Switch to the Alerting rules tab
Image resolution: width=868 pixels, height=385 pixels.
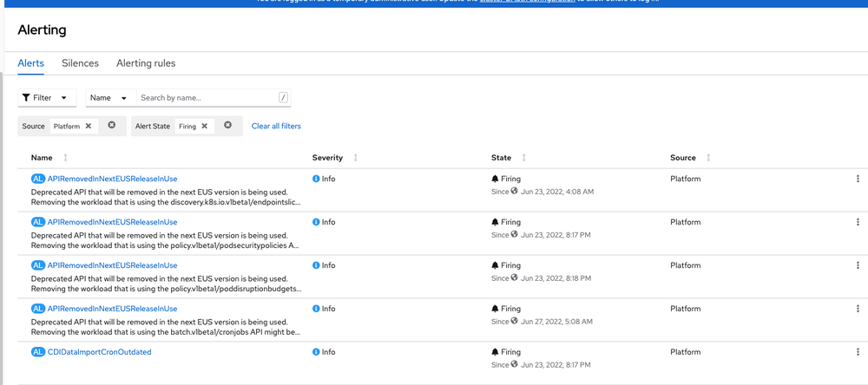(146, 63)
